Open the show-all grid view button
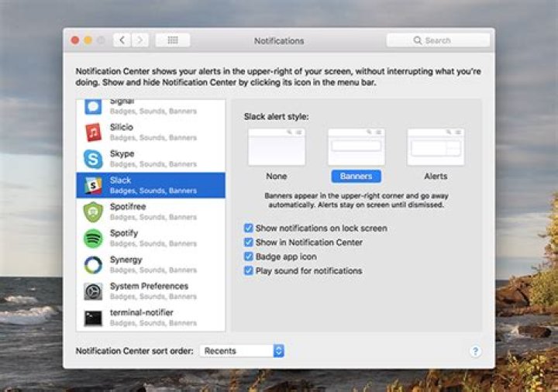The image size is (558, 392). click(x=173, y=40)
